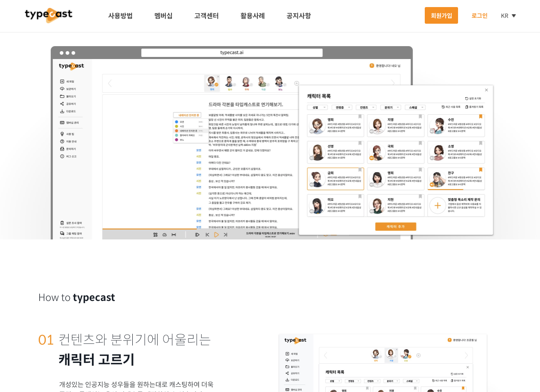Screen dimensions: 540x392
Task: Open the 성별 filter dropdown in the hero character list
Action: coord(317,108)
